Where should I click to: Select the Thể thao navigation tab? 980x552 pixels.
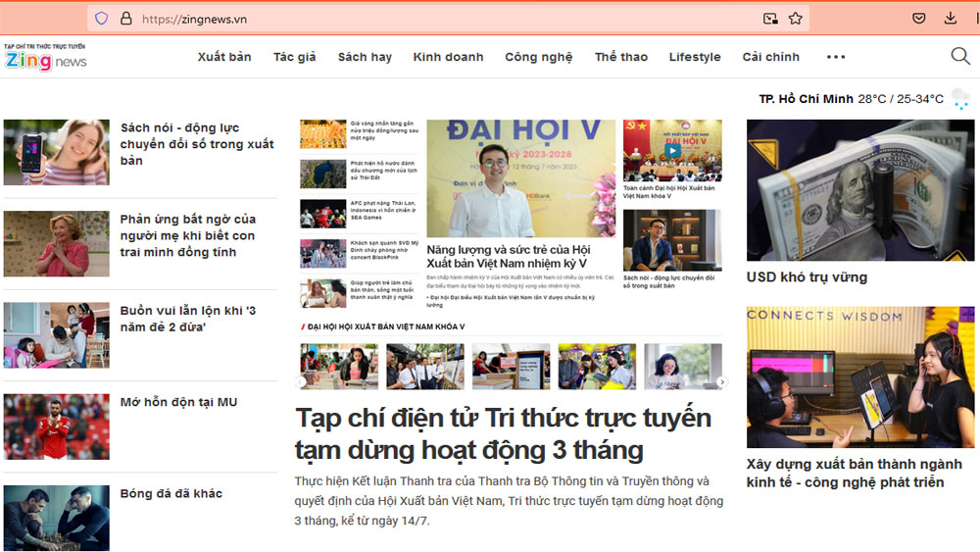[620, 57]
